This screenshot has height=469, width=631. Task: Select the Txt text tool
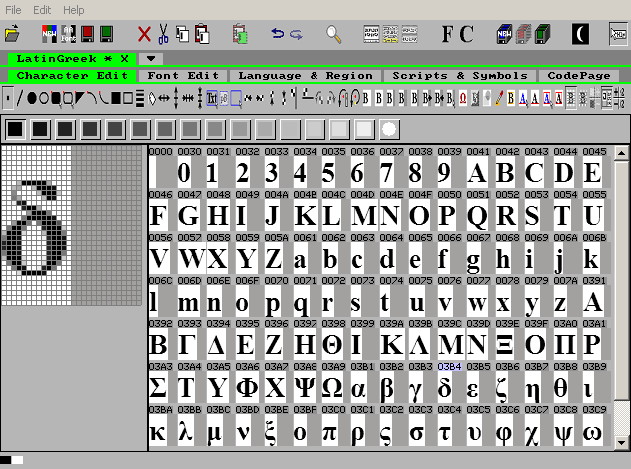[212, 98]
